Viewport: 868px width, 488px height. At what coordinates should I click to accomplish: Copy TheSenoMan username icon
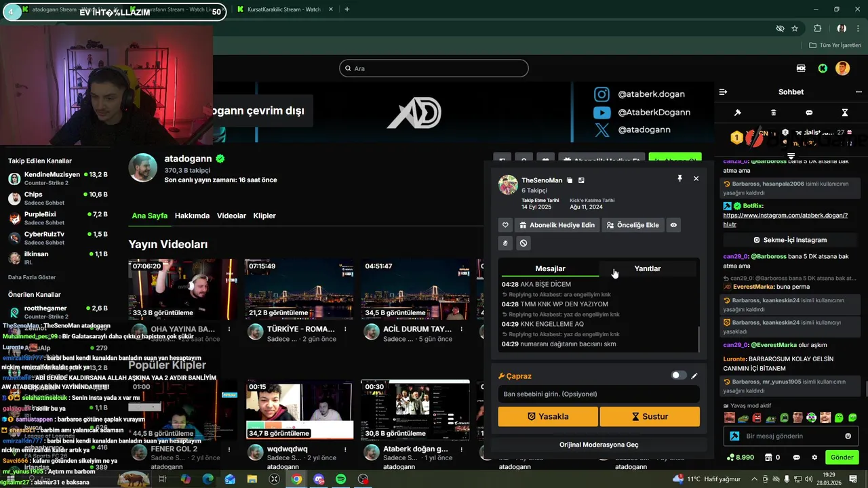click(x=570, y=180)
